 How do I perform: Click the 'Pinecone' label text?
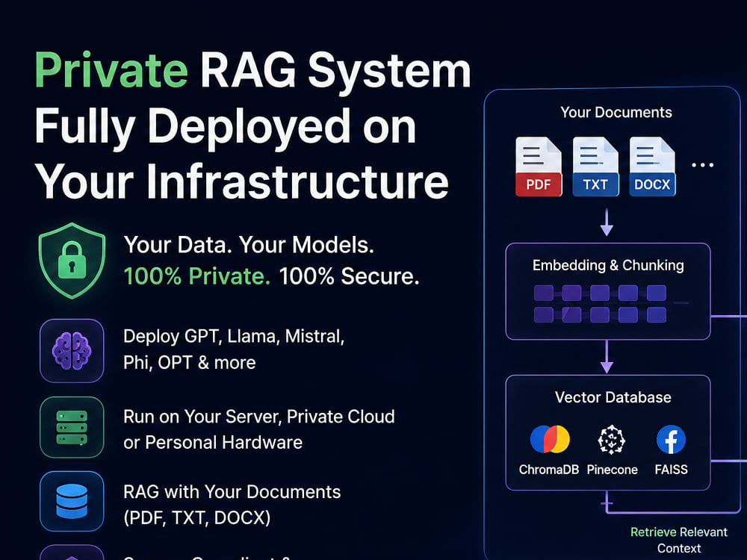(613, 470)
